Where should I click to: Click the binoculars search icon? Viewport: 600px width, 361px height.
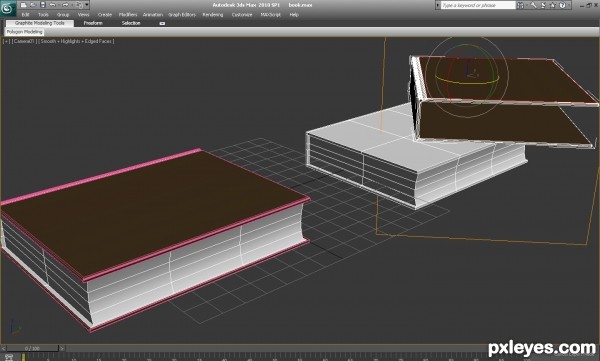point(520,5)
